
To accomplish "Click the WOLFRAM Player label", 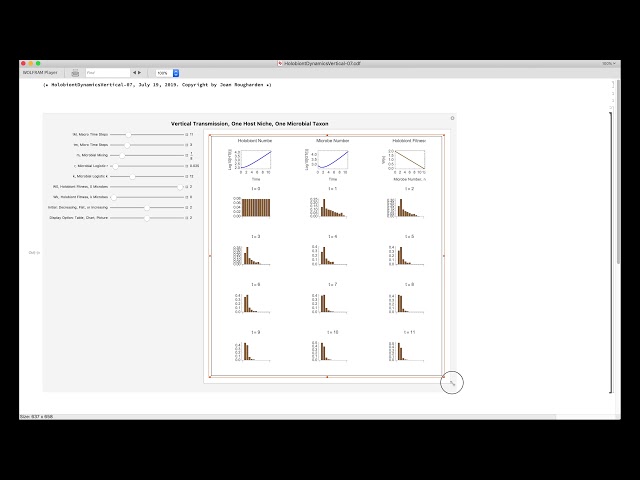I will pos(40,73).
